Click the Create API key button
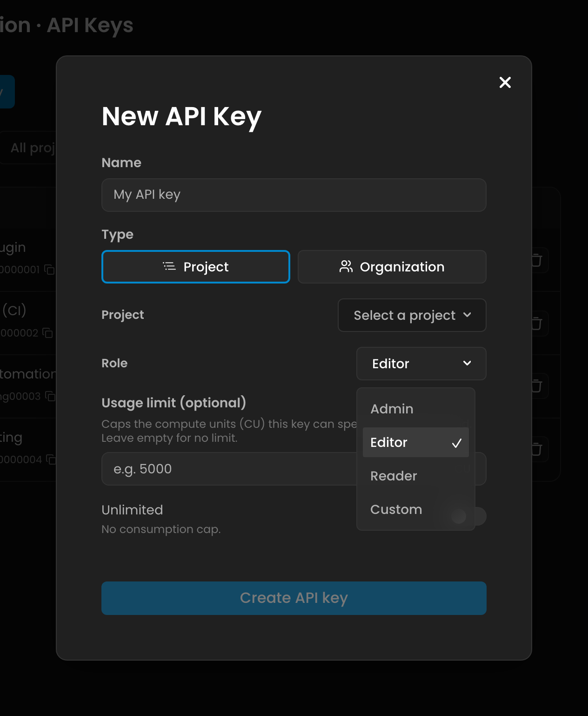Screen dimensions: 588x716 294,598
